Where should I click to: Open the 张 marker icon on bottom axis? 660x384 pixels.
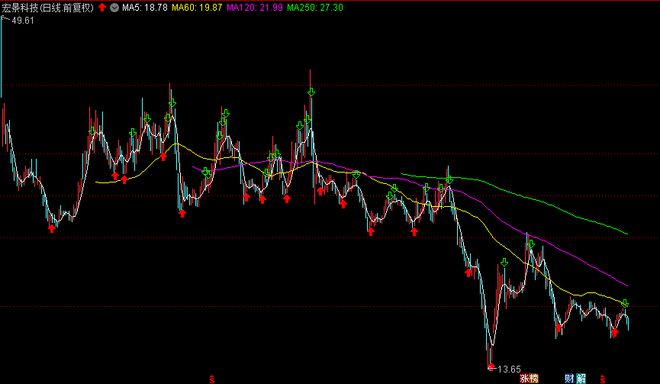[x=524, y=379]
